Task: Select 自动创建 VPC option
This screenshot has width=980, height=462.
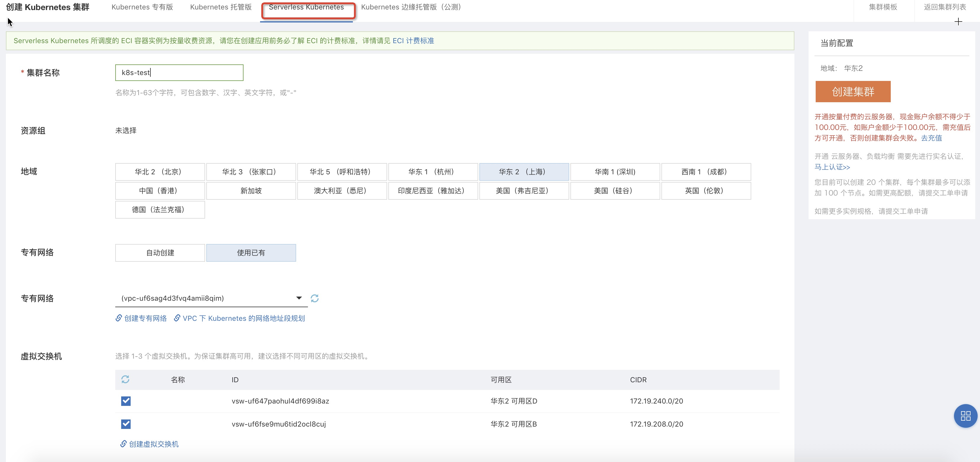Action: [160, 253]
